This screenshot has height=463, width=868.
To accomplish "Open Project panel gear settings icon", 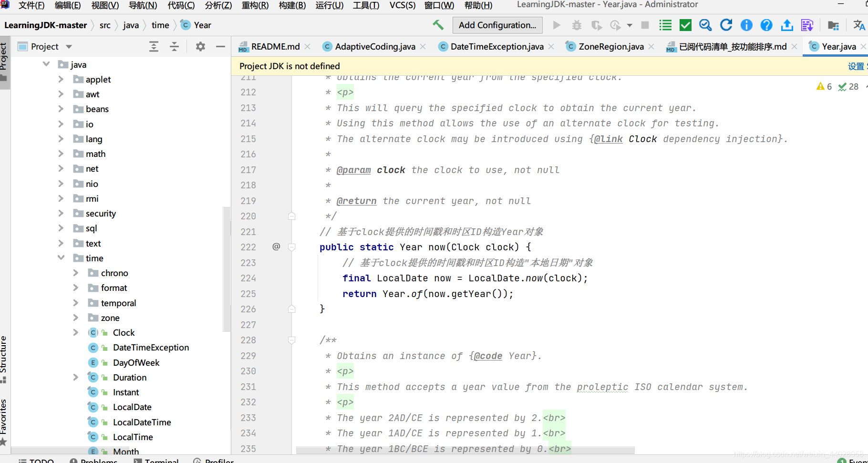I will 200,46.
